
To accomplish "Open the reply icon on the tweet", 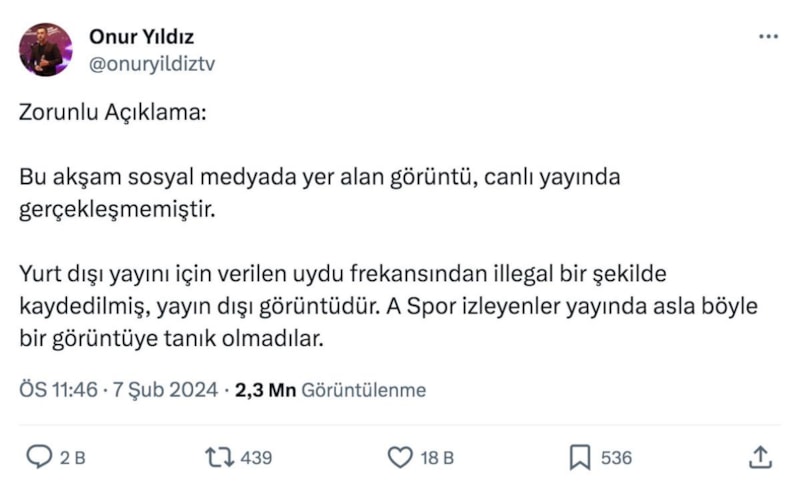I will 39,457.
